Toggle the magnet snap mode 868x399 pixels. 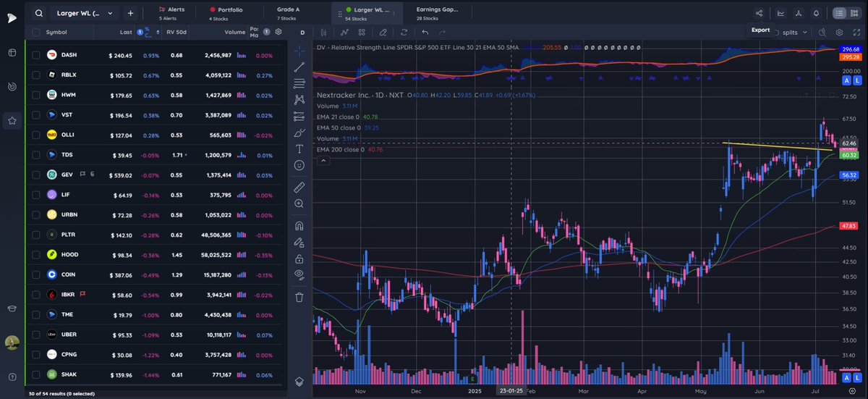[x=299, y=225]
